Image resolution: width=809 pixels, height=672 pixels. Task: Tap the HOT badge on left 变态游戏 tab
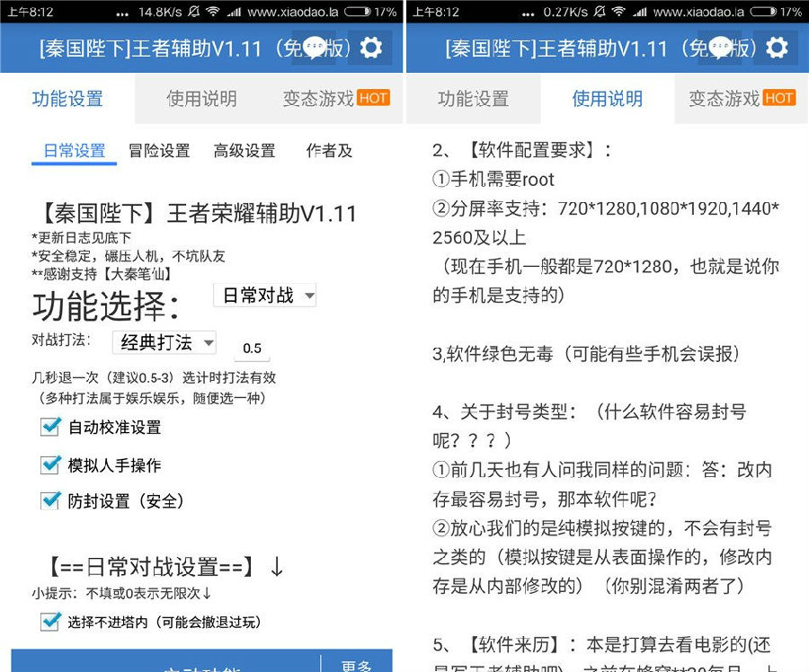click(x=373, y=97)
